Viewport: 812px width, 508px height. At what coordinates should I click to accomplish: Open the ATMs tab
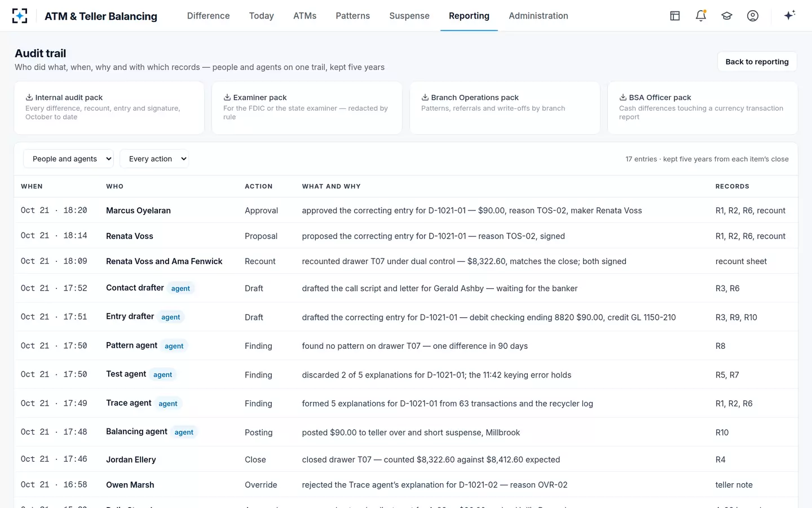tap(305, 16)
